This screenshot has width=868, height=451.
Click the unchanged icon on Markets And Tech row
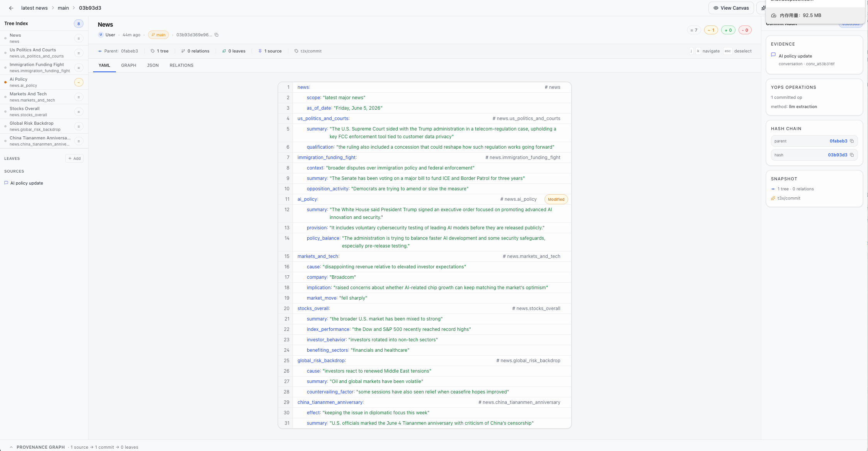pyautogui.click(x=78, y=97)
